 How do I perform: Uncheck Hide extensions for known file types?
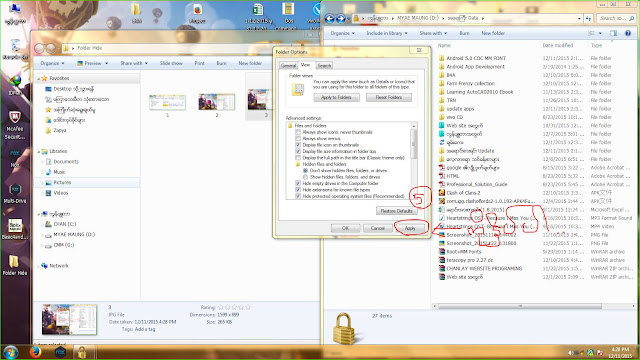(298, 190)
